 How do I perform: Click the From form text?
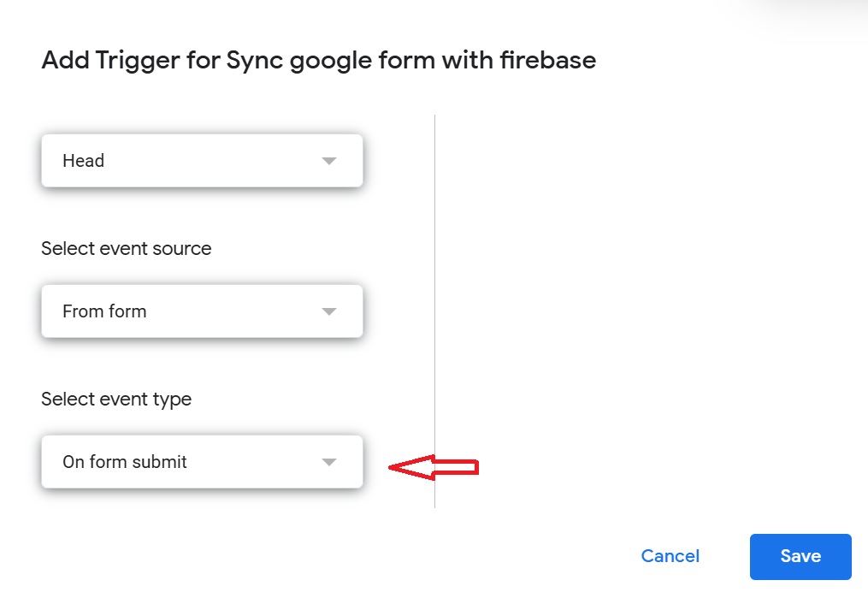104,311
